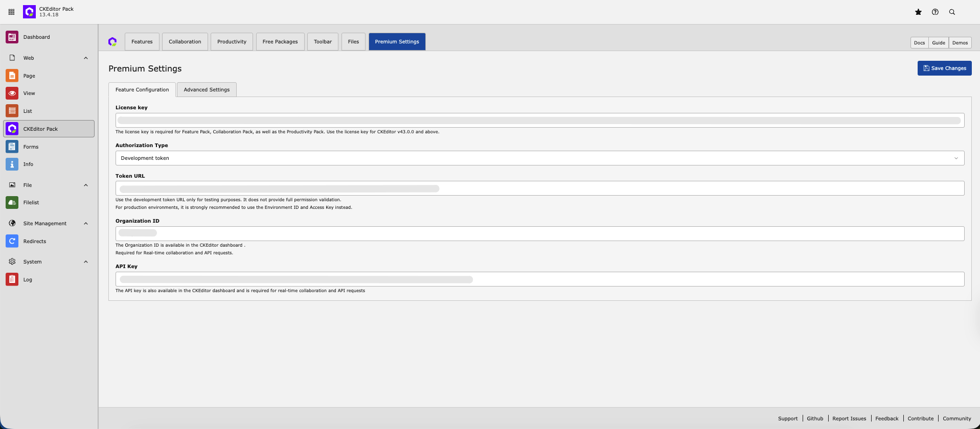Image resolution: width=980 pixels, height=429 pixels.
Task: Switch to the Advanced Settings tab
Action: (207, 90)
